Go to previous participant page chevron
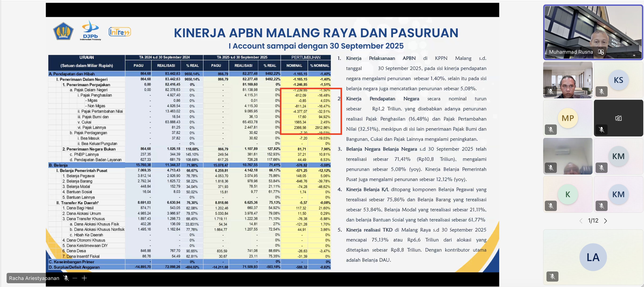644x287 pixels. point(581,221)
